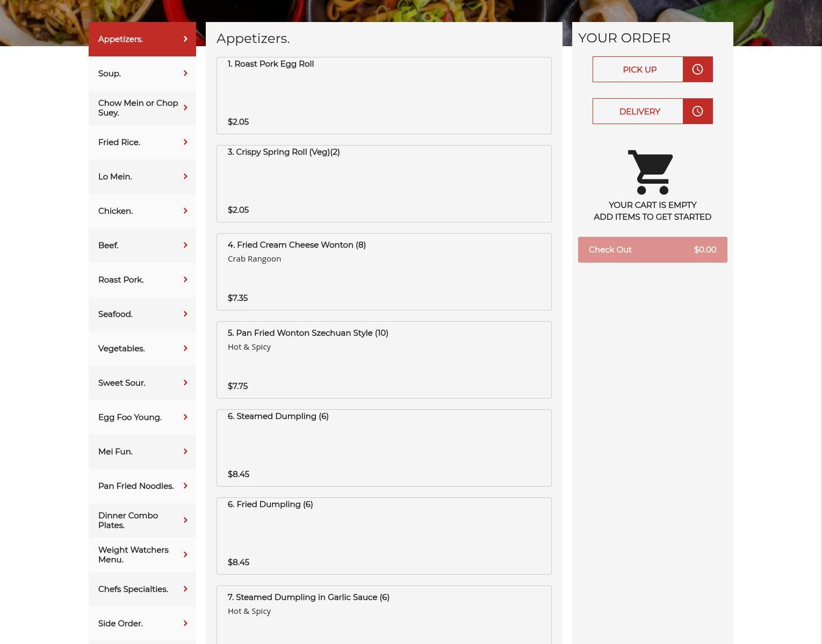Add Roast Pork Egg Roll item
Image resolution: width=822 pixels, height=644 pixels.
pos(384,96)
